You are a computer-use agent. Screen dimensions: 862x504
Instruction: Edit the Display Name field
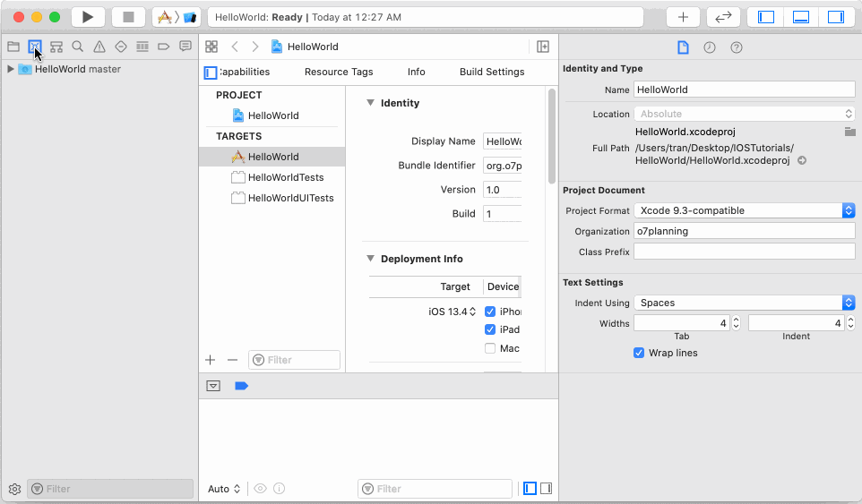(x=503, y=141)
